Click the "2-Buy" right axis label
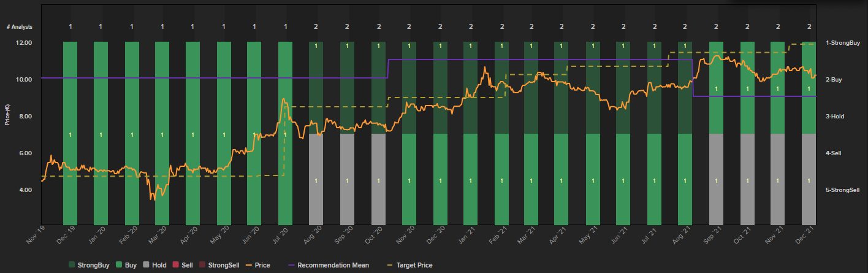Image resolution: width=868 pixels, height=273 pixels. 834,79
